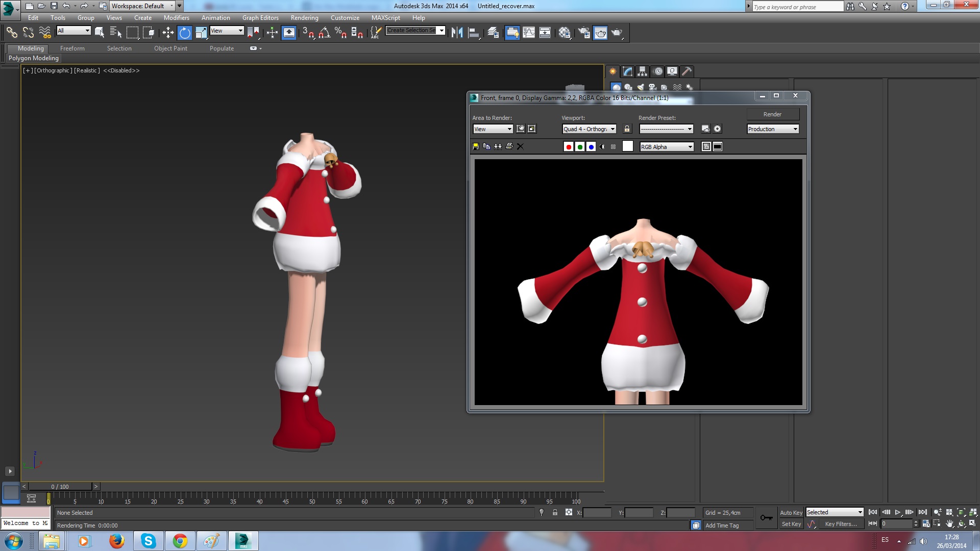Click the Auto Key button
Screen dimensions: 980x551
791,513
